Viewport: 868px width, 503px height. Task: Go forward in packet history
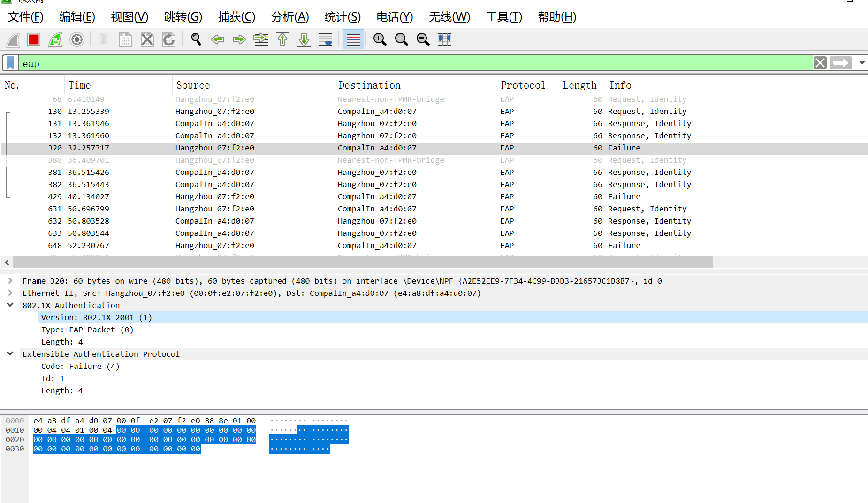(x=239, y=39)
